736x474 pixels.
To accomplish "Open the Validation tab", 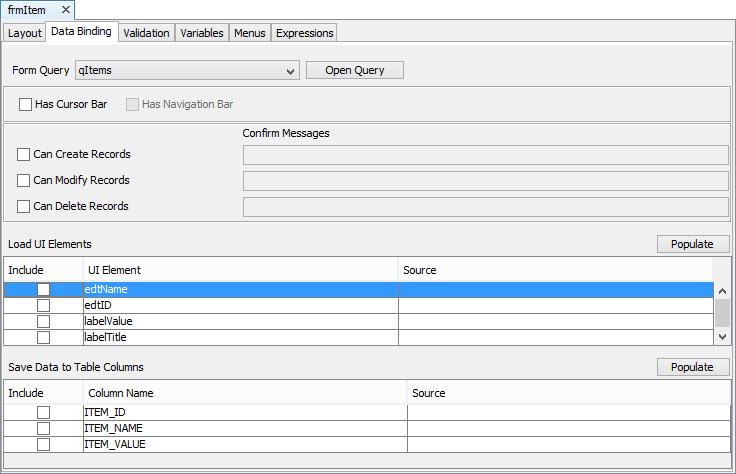I will (146, 33).
